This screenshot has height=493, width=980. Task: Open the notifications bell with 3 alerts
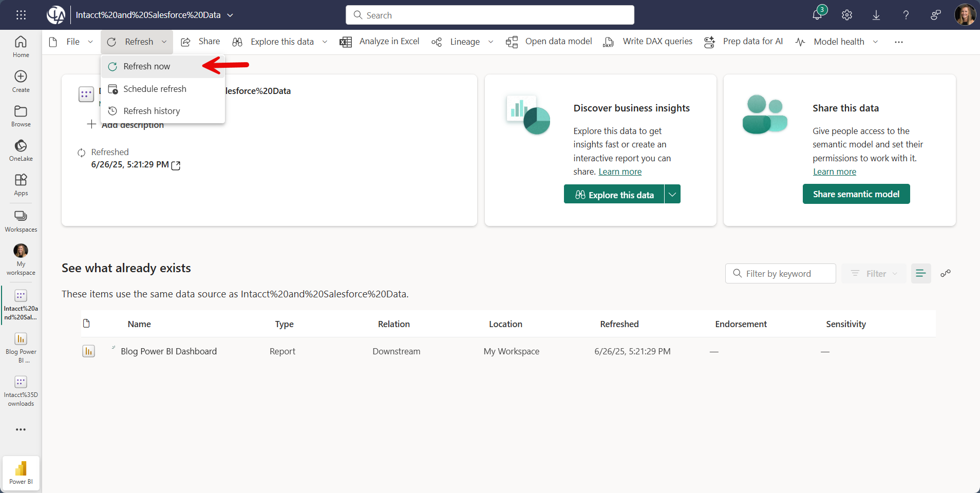[x=816, y=15]
